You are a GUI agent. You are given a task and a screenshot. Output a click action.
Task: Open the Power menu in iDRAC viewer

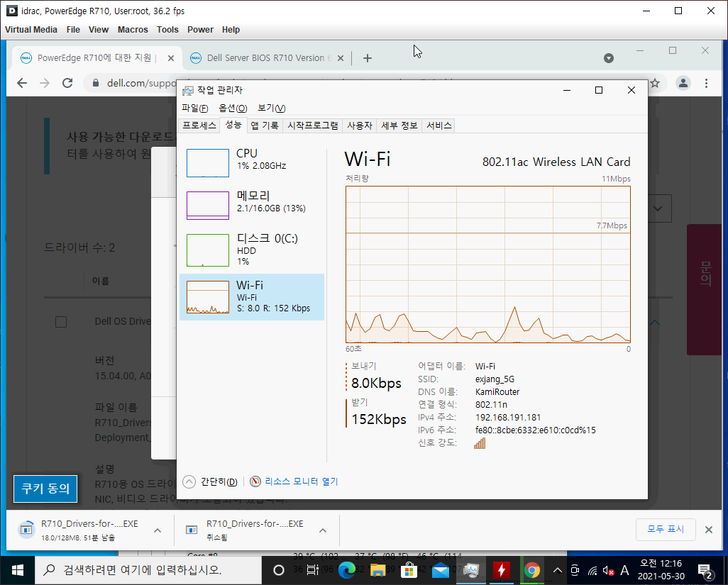(200, 30)
